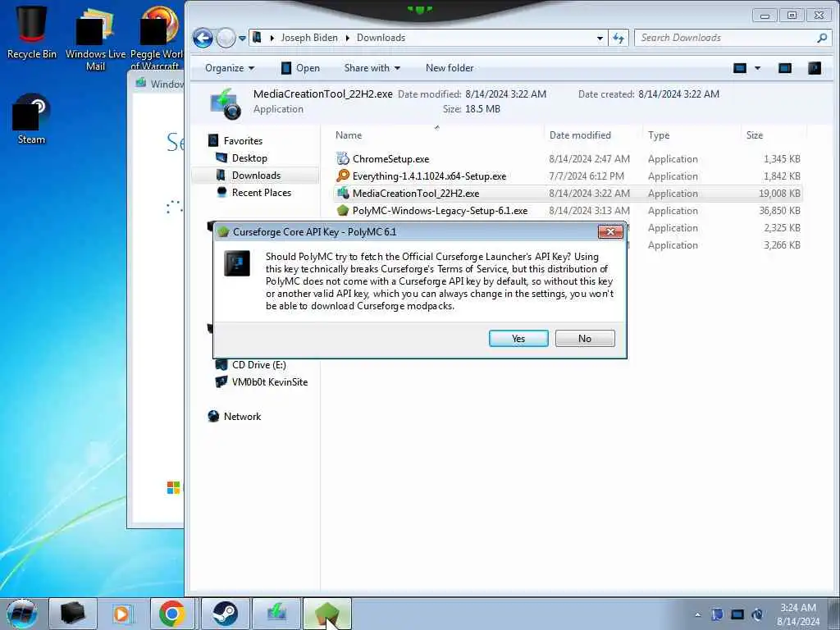This screenshot has width=840, height=630.
Task: Select Joseph Biden in the address path
Action: coord(309,38)
